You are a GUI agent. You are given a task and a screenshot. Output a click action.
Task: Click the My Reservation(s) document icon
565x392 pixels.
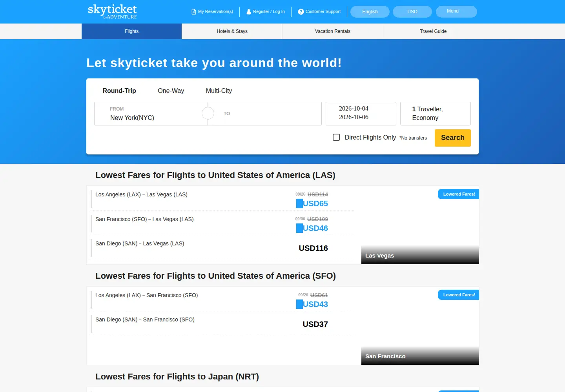point(193,12)
